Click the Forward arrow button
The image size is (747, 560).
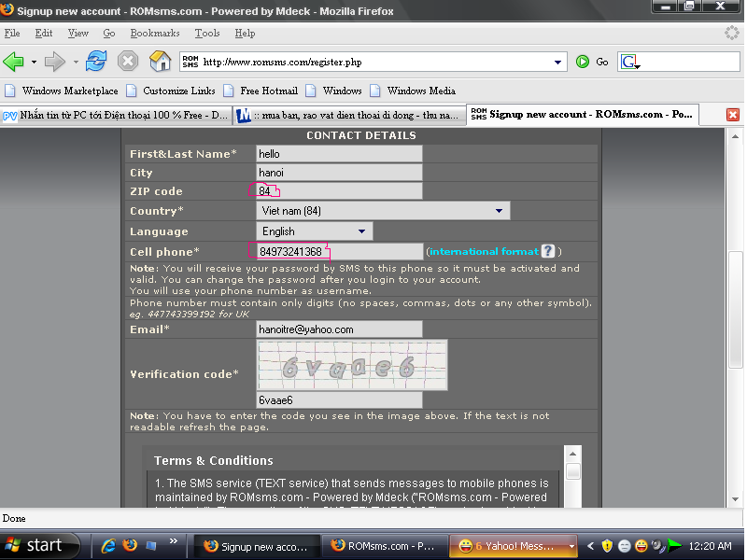click(54, 62)
